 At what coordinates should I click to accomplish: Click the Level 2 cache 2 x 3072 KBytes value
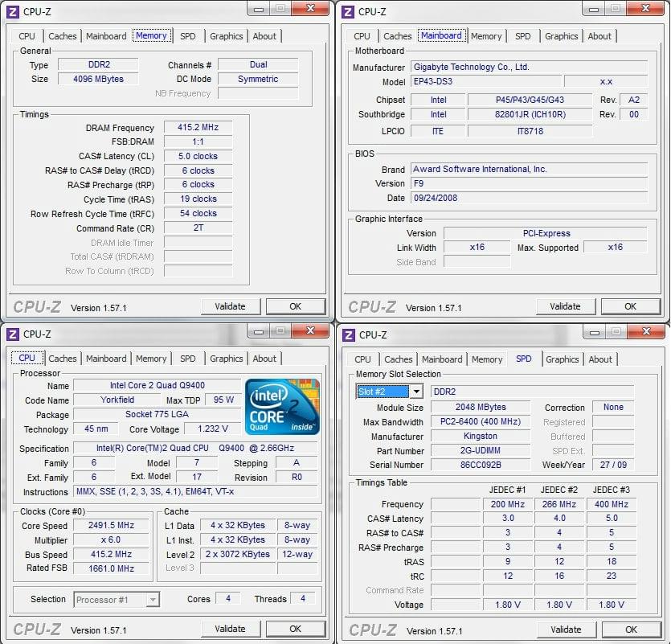click(238, 555)
